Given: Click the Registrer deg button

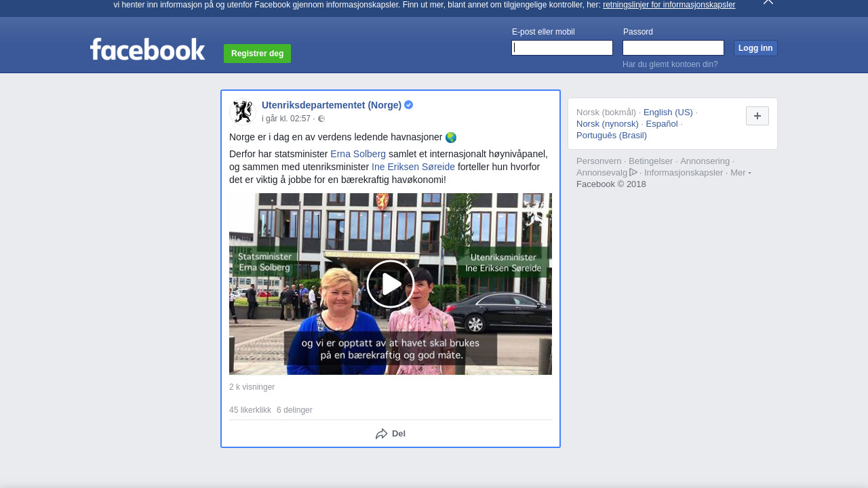Looking at the screenshot, I should tap(257, 54).
